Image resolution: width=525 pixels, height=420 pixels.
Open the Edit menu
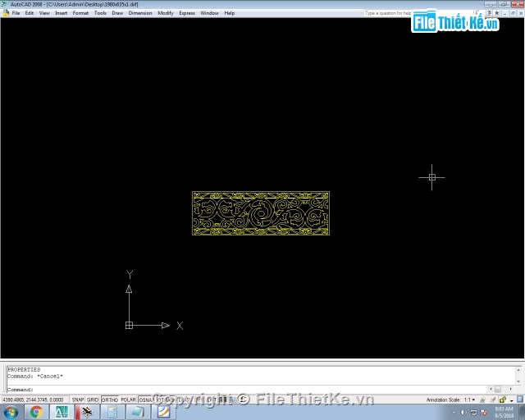coord(30,13)
